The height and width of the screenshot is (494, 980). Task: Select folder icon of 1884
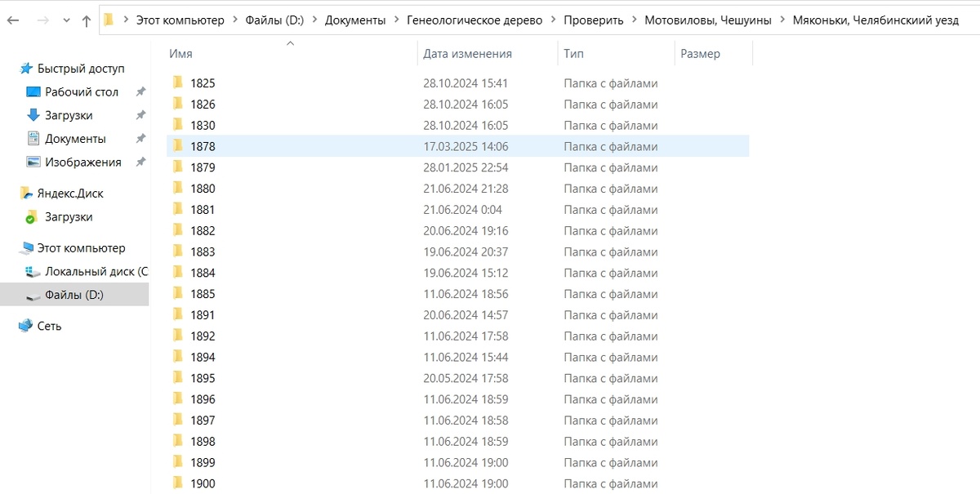[x=178, y=273]
